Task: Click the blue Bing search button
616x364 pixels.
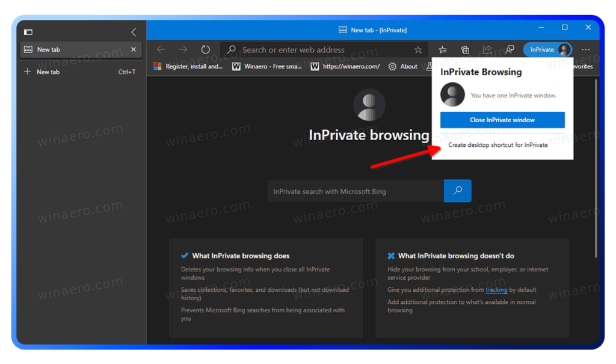Action: 458,191
